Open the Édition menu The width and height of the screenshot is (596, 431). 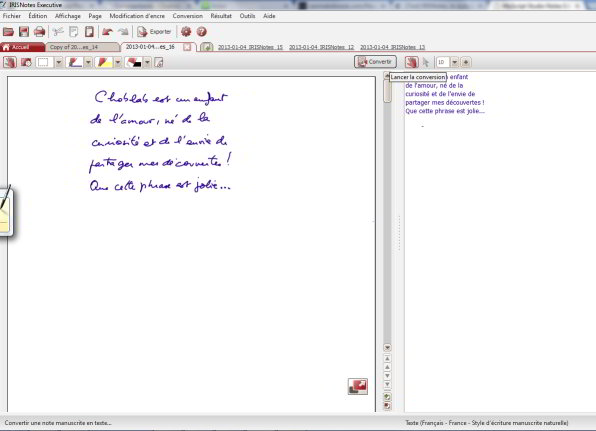[38, 16]
